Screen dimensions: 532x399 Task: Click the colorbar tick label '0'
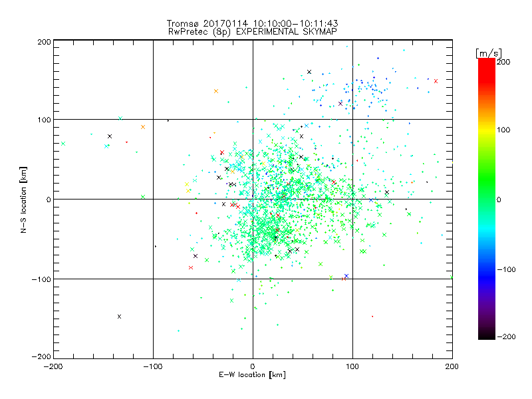point(499,199)
